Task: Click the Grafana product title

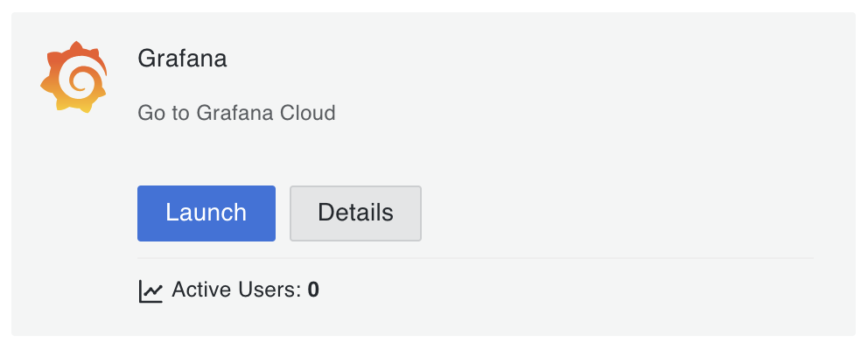Action: coord(182,58)
